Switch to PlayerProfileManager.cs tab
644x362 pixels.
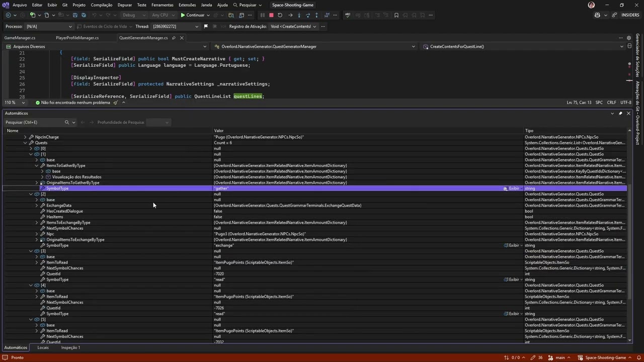coord(77,38)
